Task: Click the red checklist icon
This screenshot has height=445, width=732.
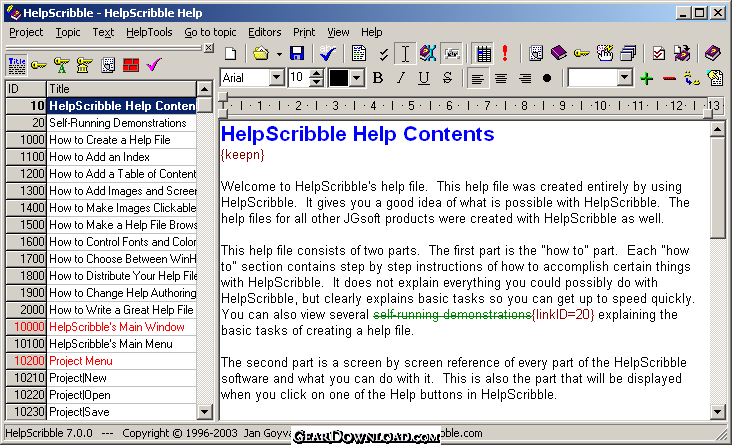Action: [659, 53]
